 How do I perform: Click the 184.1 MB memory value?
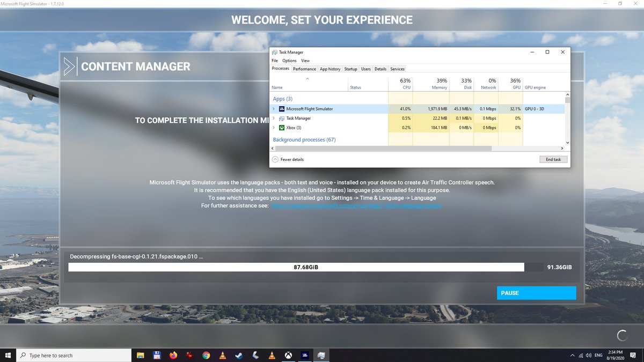438,128
